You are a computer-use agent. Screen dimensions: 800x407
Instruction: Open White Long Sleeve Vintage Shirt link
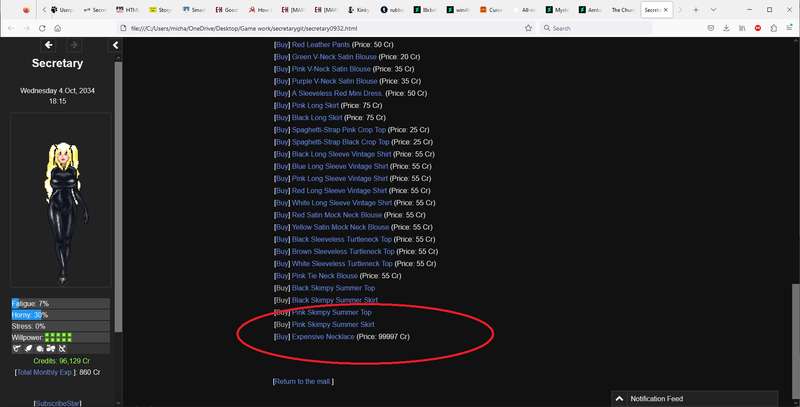coord(342,203)
